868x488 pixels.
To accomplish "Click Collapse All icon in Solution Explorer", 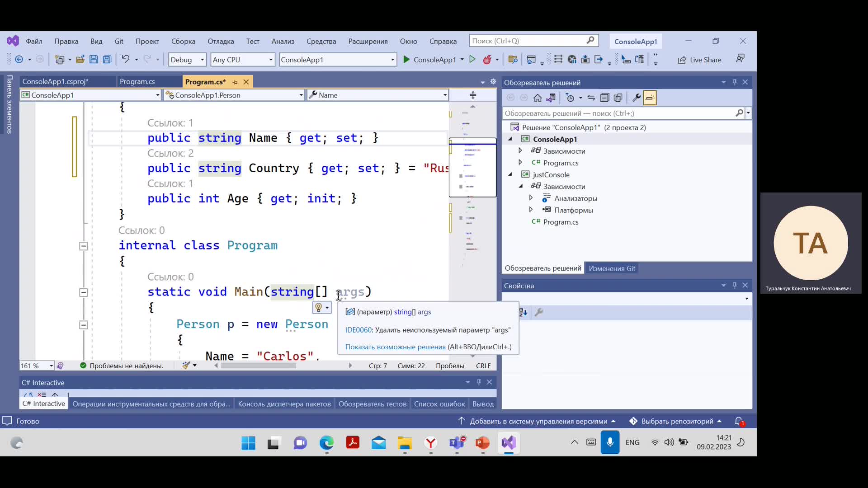I will coord(604,98).
